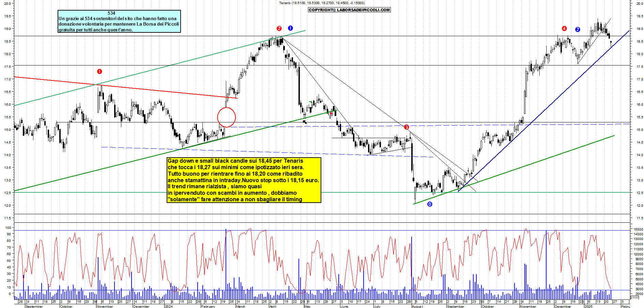Screen dimensions: 644x308
Task: Click the 5000 volume scale value
Action: point(639,279)
